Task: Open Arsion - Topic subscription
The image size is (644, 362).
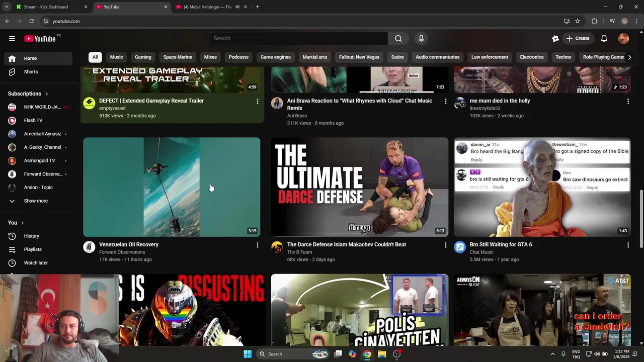Action: click(x=38, y=188)
